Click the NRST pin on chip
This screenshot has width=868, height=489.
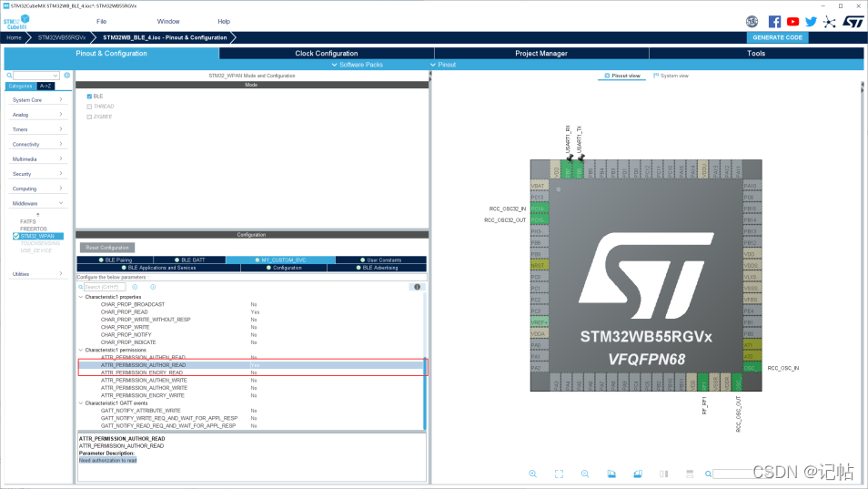pyautogui.click(x=540, y=265)
